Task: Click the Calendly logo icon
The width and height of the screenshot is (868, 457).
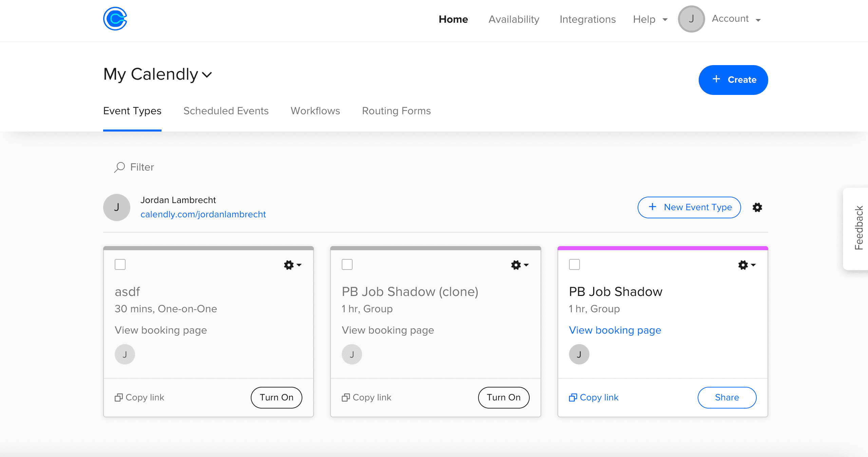Action: click(115, 19)
